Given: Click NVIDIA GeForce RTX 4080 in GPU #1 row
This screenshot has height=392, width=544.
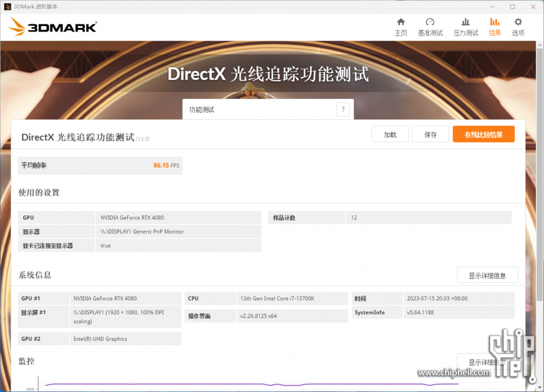Looking at the screenshot, I should click(105, 298).
